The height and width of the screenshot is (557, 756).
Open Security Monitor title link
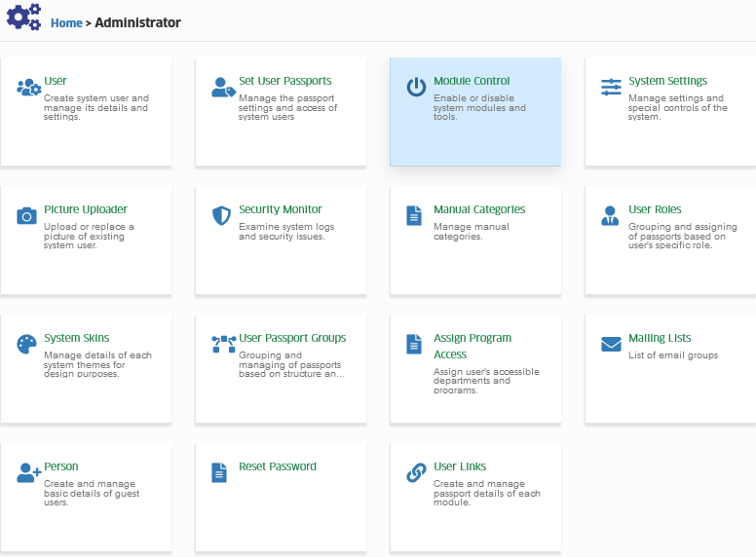click(281, 209)
